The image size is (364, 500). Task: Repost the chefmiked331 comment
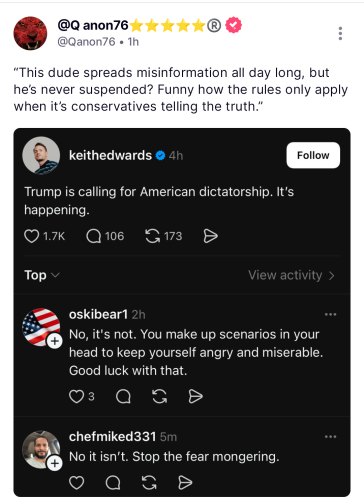(149, 482)
